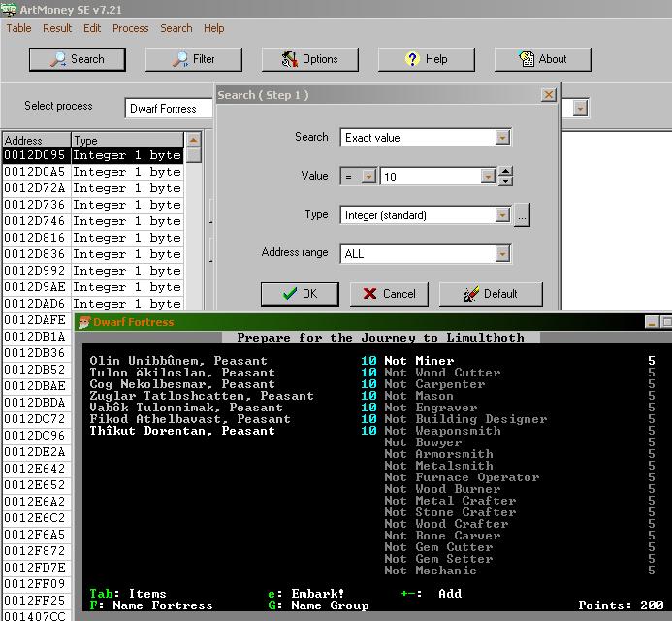Expand the Address range ALL dropdown
This screenshot has width=672, height=621.
pyautogui.click(x=502, y=253)
